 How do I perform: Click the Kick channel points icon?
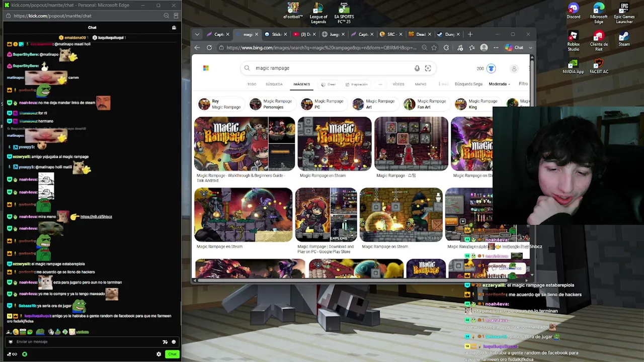[25, 354]
